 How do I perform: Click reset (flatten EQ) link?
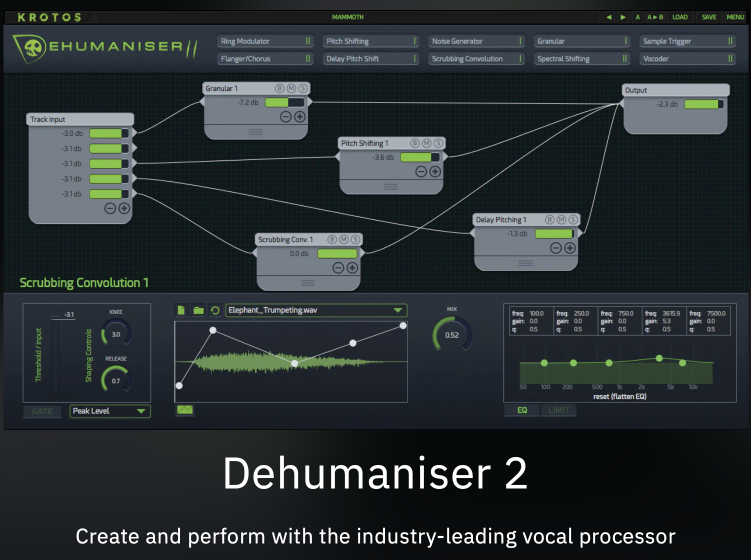[x=619, y=396]
